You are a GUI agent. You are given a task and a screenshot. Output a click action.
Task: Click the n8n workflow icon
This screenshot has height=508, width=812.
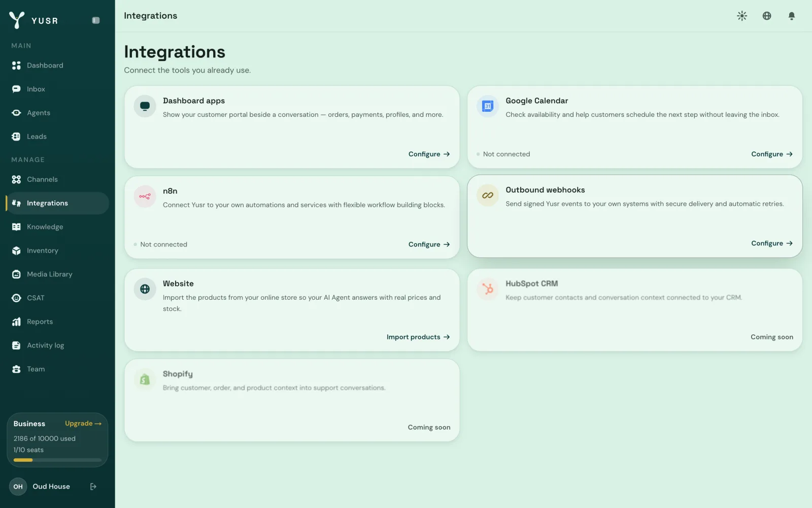coord(145,197)
